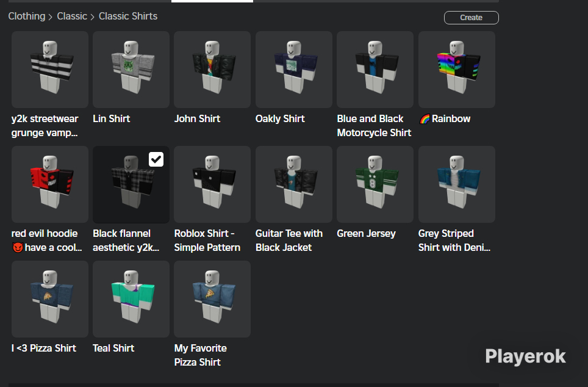This screenshot has height=387, width=588.
Task: Click the 'Green Jersey' name text
Action: point(366,233)
